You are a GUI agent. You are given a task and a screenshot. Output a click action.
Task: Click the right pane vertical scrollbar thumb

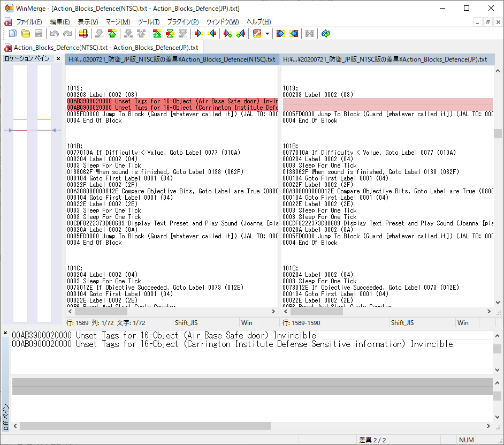(498, 133)
